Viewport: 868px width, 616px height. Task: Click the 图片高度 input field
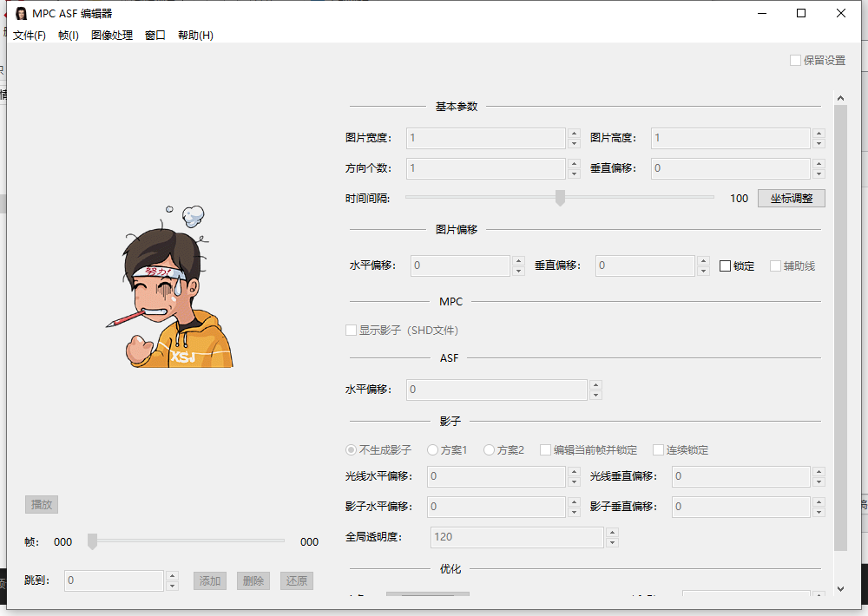tap(730, 138)
